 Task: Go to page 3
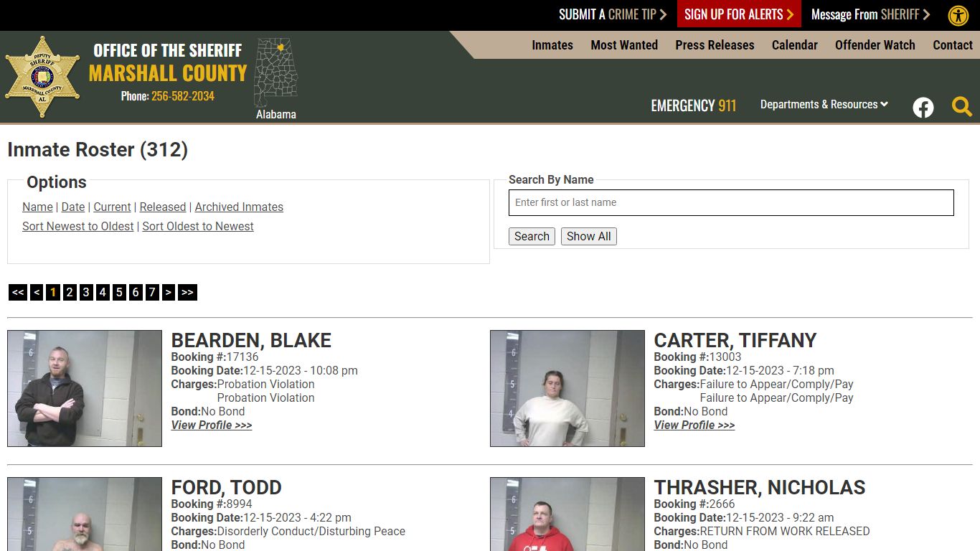86,292
